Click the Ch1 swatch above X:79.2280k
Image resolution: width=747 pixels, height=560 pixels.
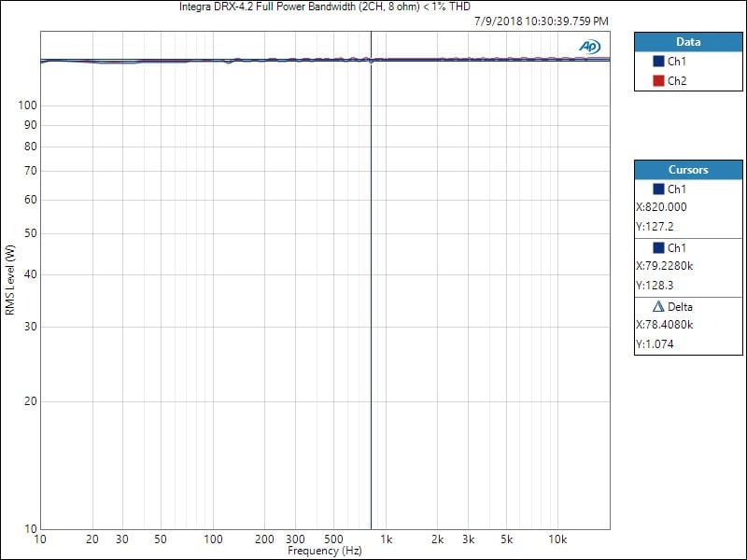tap(659, 248)
